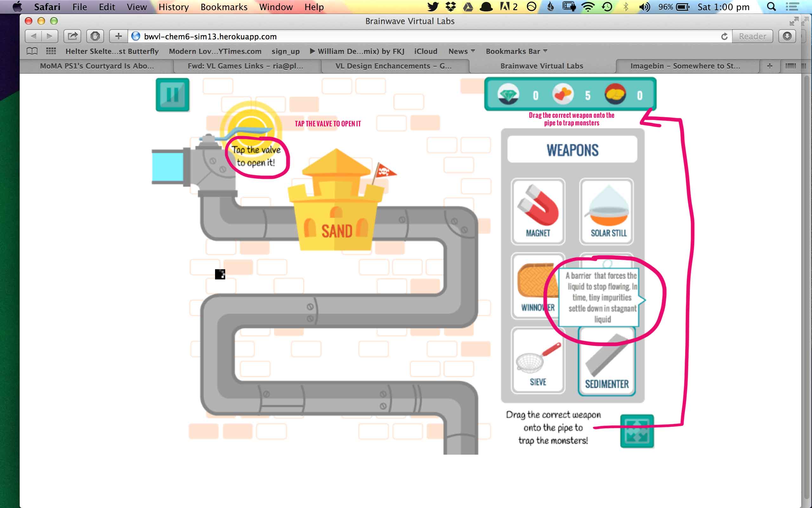Click the Dropbox menu bar icon

(x=451, y=7)
